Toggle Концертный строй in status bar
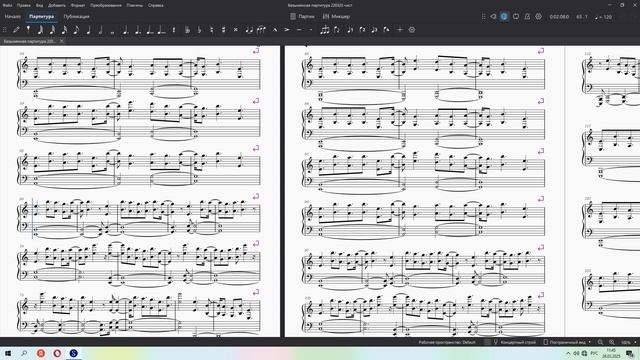This screenshot has height=360, width=640. [x=514, y=342]
